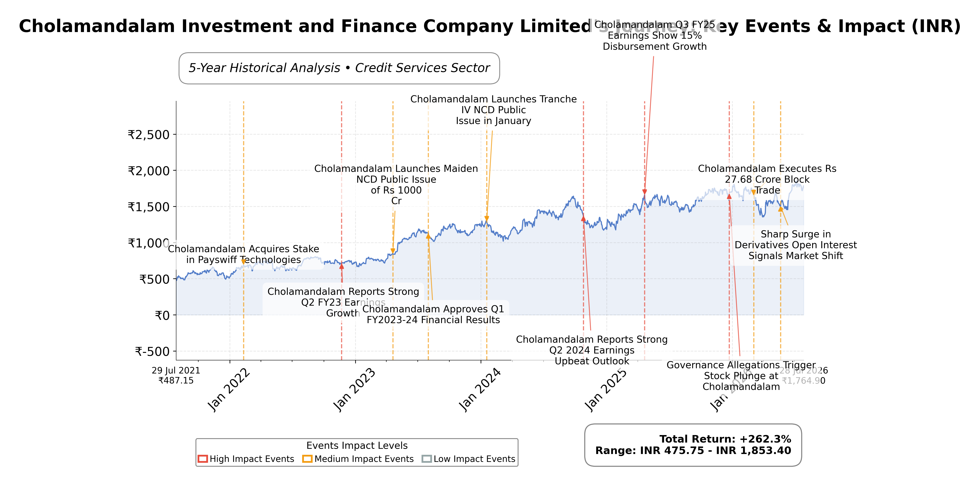Click the Jan 2024 x-axis label
The image size is (980, 485).
480,389
